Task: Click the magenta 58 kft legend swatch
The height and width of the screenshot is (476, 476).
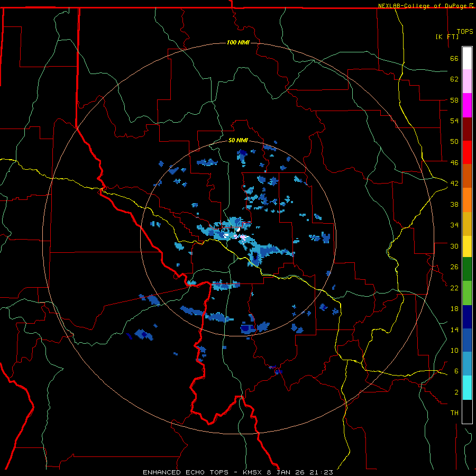Action: click(467, 105)
